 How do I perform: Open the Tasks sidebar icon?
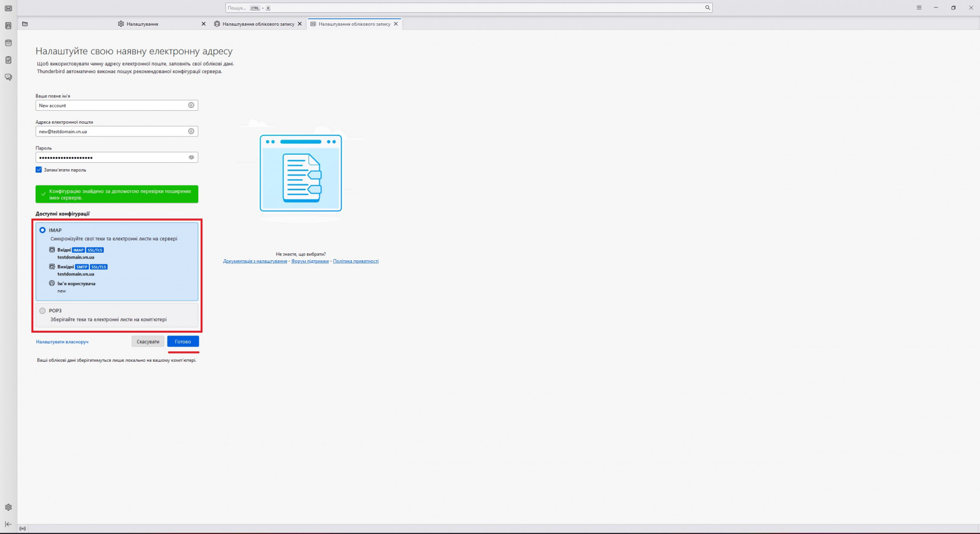[x=8, y=60]
